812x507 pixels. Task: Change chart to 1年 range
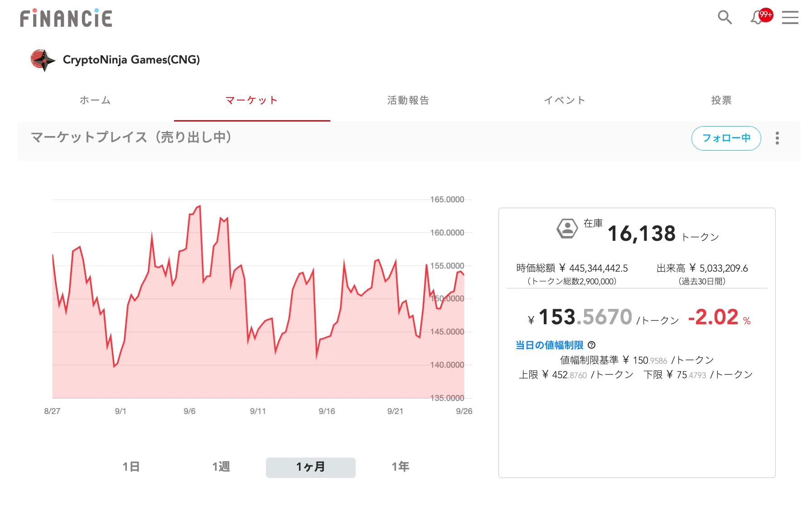(401, 467)
